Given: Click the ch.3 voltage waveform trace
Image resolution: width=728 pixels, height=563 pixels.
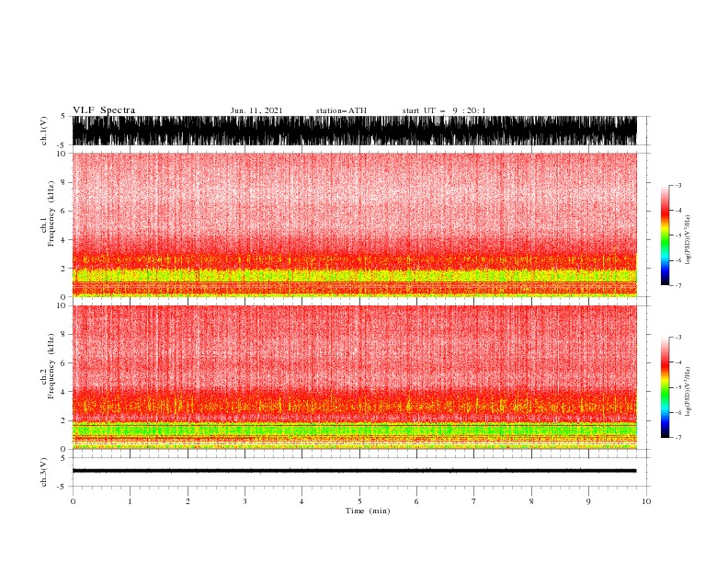Looking at the screenshot, I should pyautogui.click(x=355, y=471).
